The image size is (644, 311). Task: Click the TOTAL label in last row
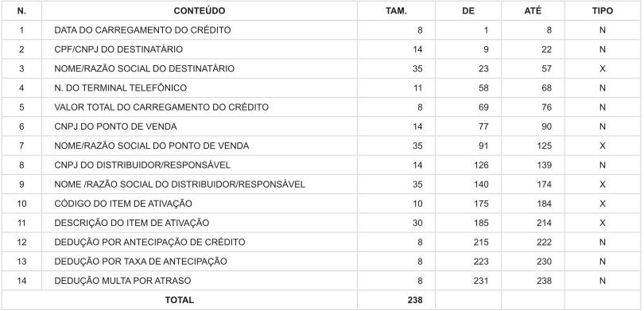click(180, 301)
